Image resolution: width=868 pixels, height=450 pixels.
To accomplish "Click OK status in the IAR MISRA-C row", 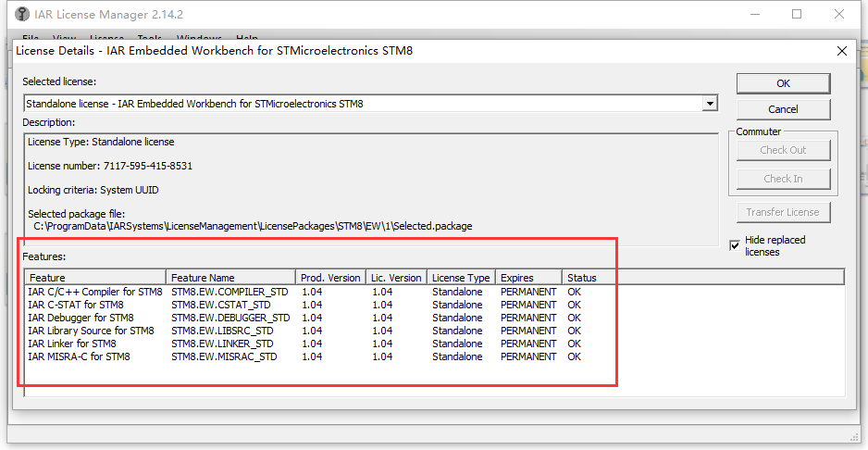I will (574, 356).
